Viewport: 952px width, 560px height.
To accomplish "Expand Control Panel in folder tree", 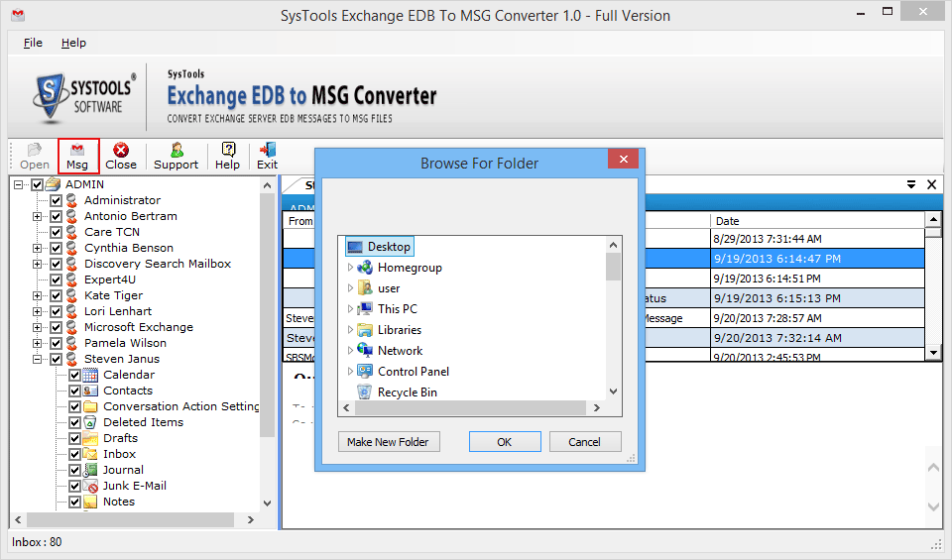I will (x=350, y=372).
